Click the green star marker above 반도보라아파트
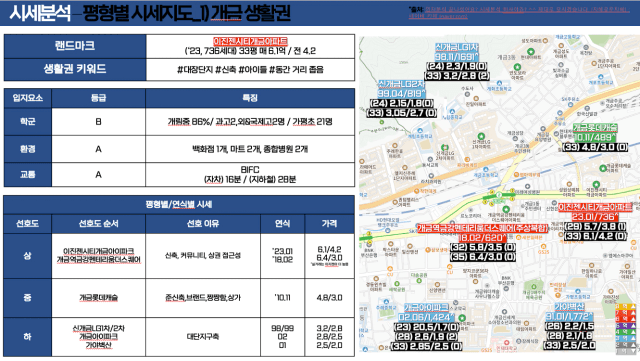The image size is (640, 361). tap(517, 67)
